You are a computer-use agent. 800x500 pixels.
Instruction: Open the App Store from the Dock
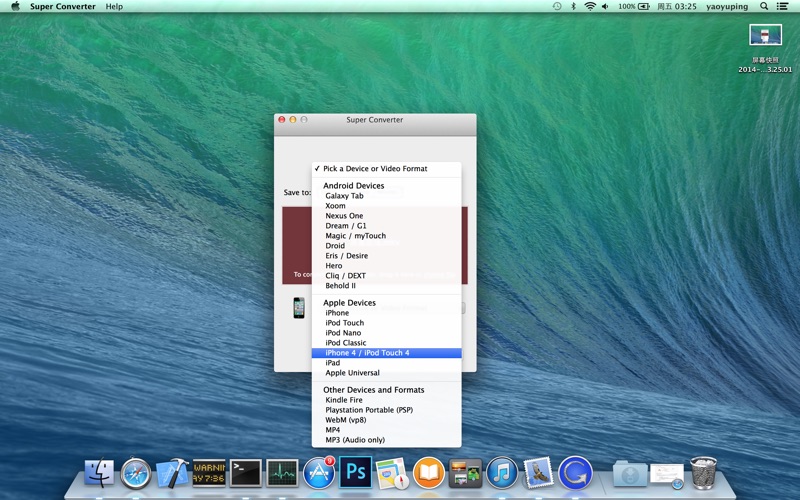(319, 473)
